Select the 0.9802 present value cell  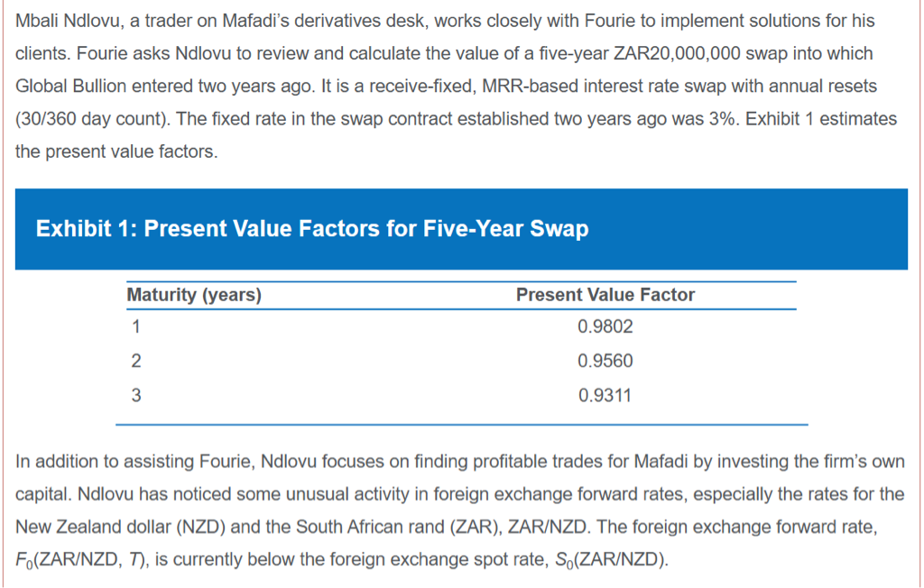point(605,327)
